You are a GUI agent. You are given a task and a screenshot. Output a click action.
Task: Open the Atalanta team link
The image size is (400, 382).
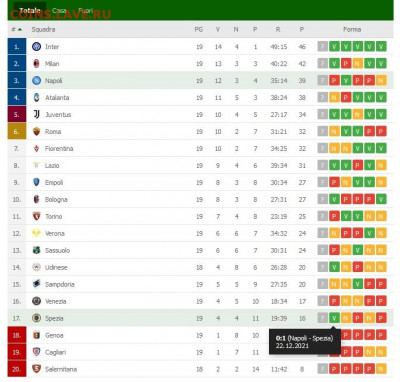coord(57,97)
